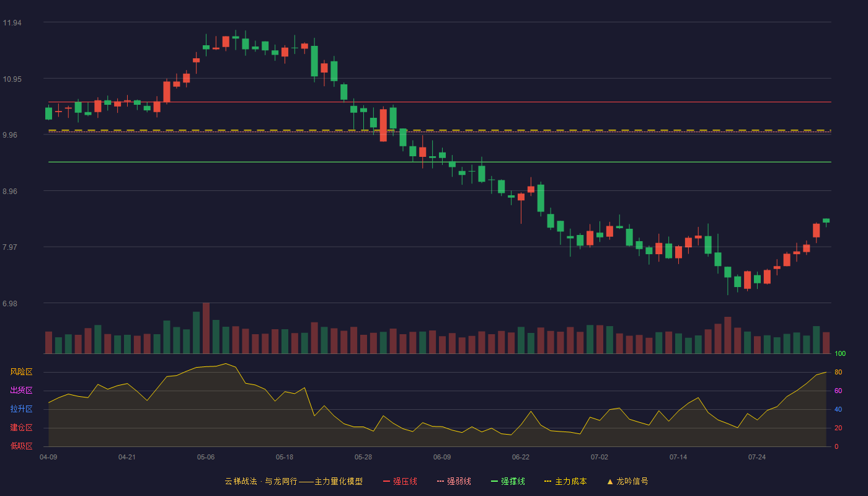Click the indicator axis value 20

coord(838,428)
